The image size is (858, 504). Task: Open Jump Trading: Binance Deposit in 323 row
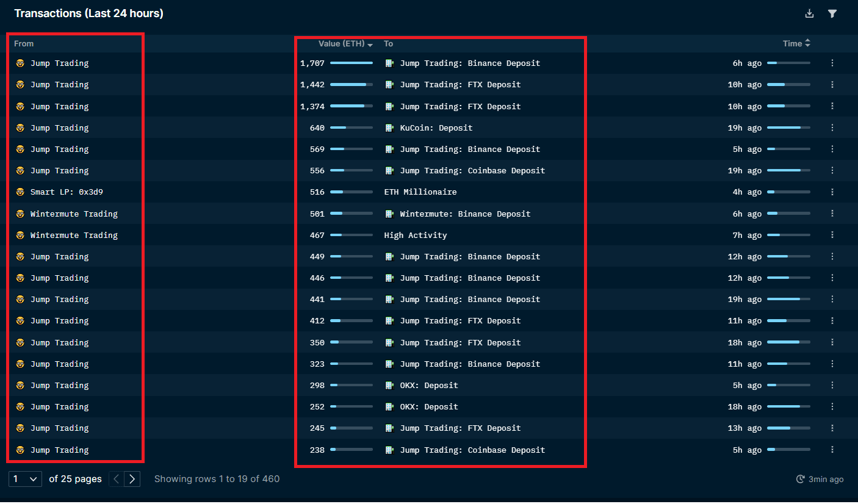pos(470,364)
